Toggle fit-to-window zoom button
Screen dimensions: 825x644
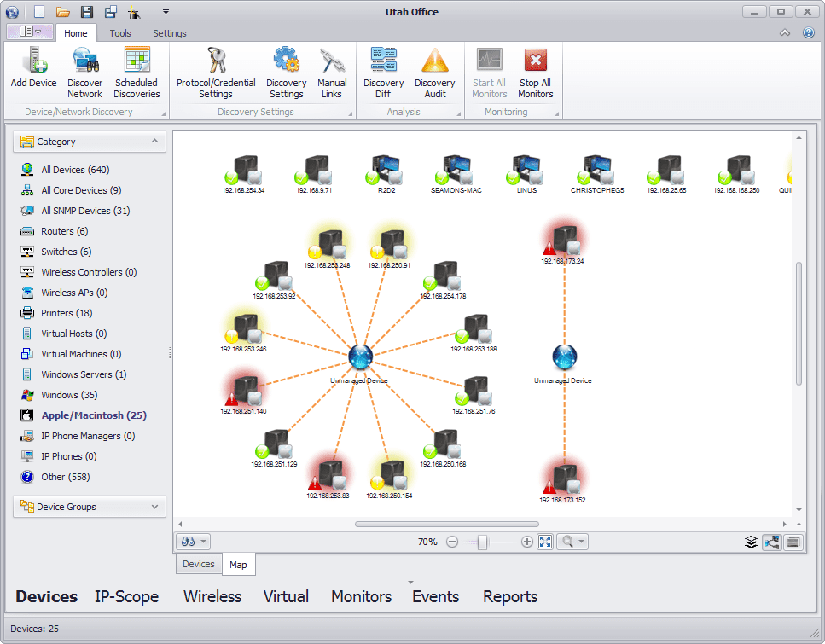point(545,542)
